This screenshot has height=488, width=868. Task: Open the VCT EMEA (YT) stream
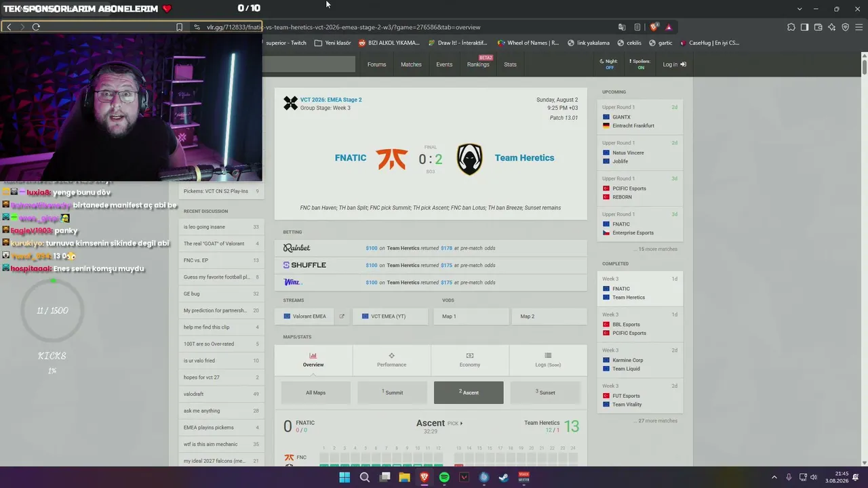(x=390, y=317)
